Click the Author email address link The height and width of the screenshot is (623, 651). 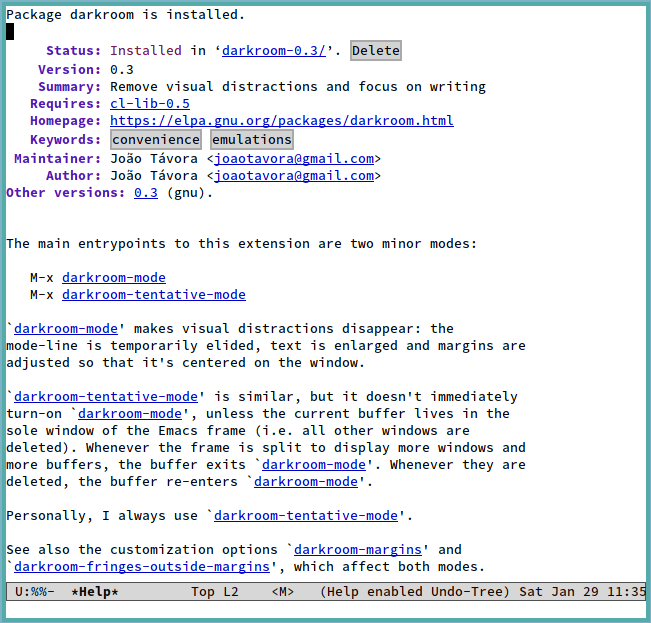pyautogui.click(x=294, y=176)
